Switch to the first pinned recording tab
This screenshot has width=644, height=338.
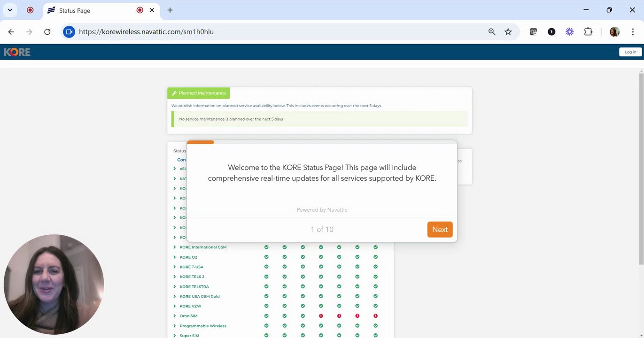click(x=30, y=10)
